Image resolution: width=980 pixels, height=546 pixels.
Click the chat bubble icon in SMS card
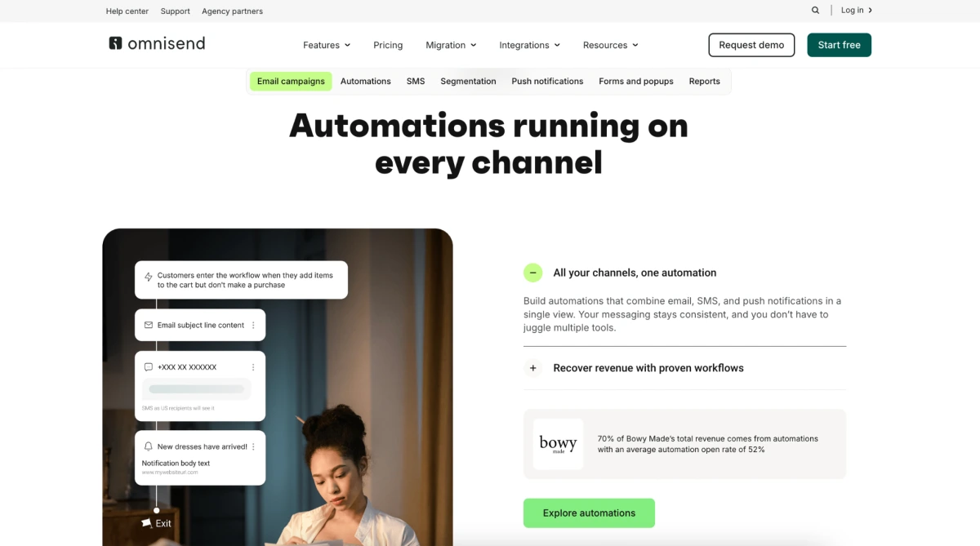[x=149, y=367]
